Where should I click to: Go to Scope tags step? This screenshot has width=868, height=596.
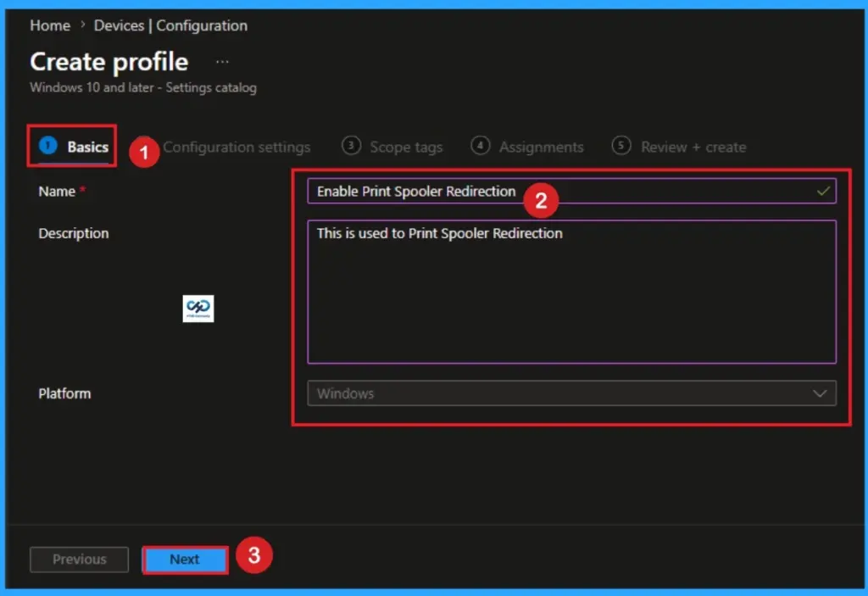[392, 147]
